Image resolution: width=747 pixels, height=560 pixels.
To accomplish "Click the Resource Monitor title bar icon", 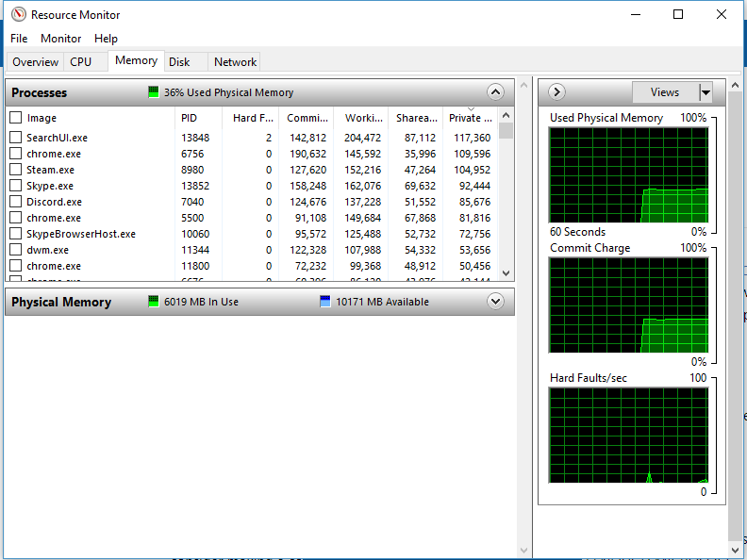I will click(x=19, y=14).
